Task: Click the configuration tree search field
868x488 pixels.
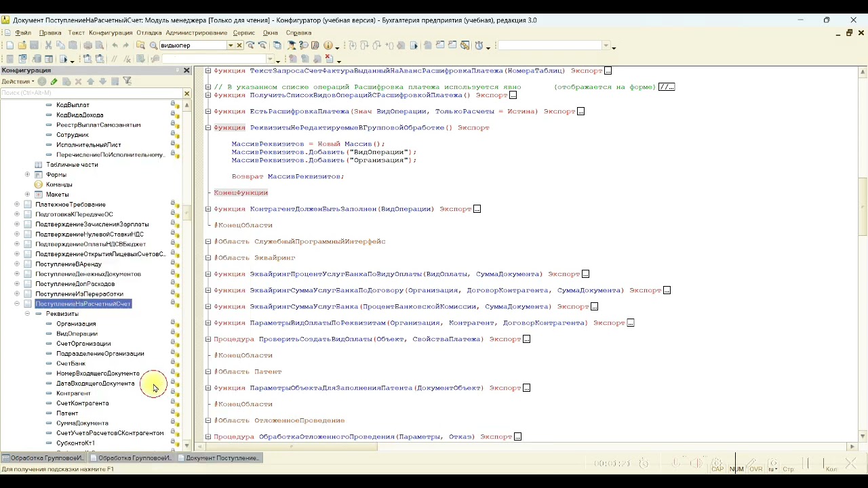Action: (x=92, y=93)
